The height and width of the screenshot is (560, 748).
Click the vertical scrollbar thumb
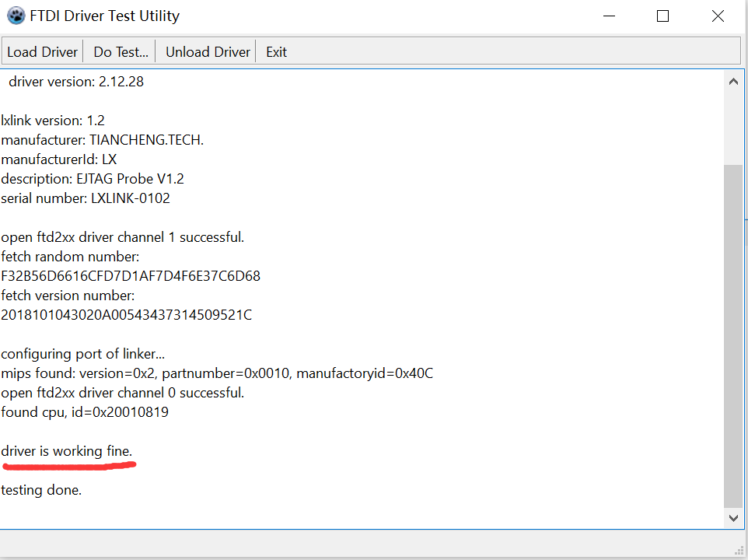click(x=733, y=336)
